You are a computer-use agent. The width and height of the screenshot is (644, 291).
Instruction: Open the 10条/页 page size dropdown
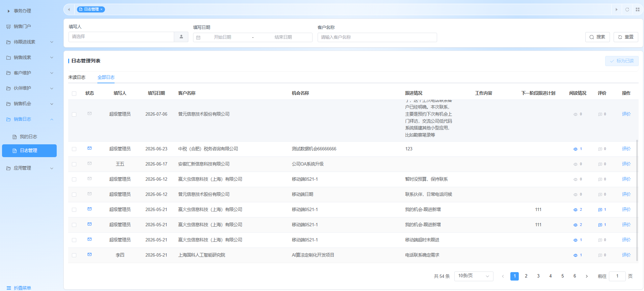click(x=474, y=276)
